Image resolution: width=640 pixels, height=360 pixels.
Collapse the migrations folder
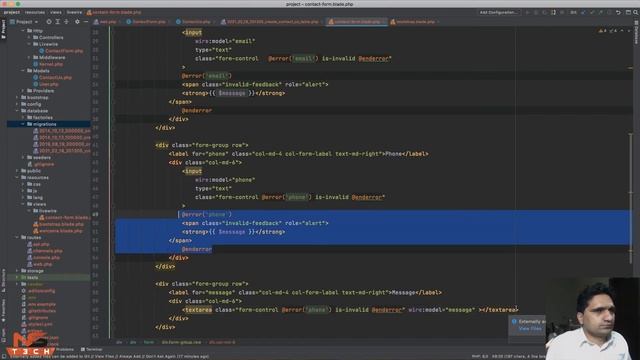23,124
